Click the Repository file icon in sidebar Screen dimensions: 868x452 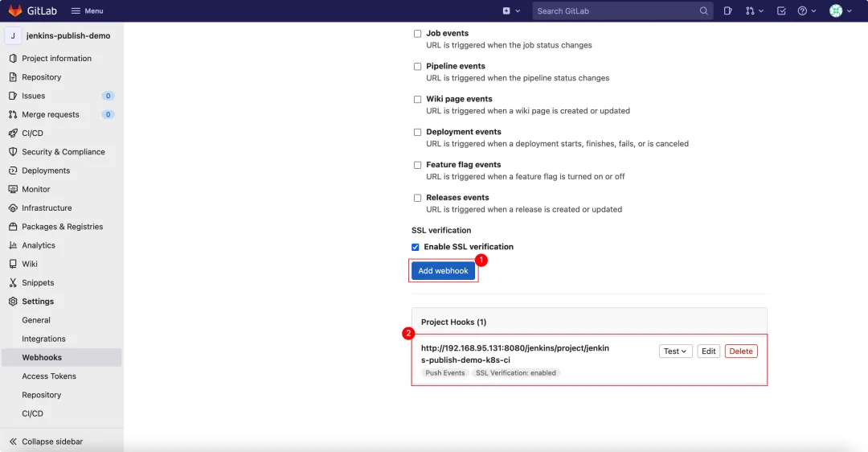coord(13,77)
